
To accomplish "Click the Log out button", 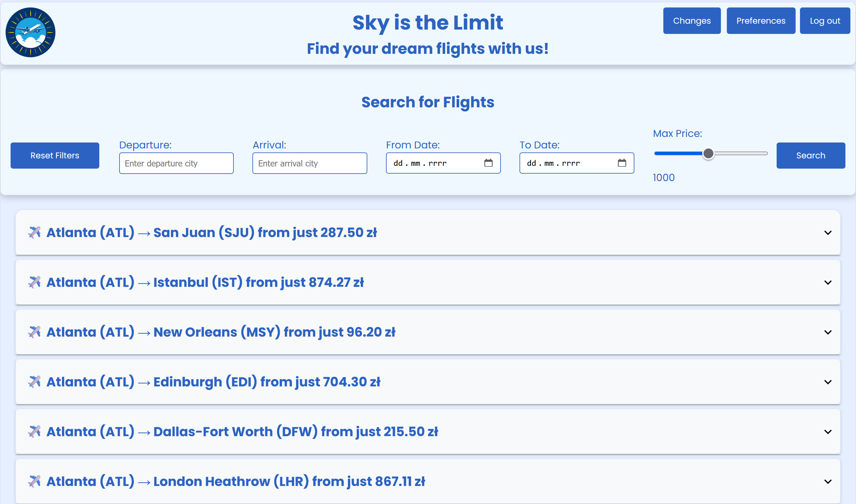I will coord(825,20).
